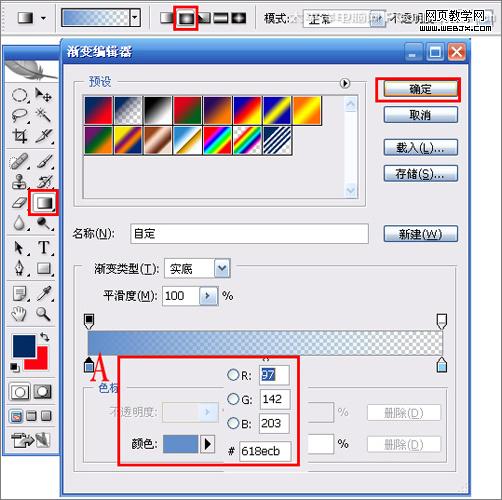Choose Reflected gradient style in options bar
This screenshot has width=502, height=500.
(x=221, y=18)
